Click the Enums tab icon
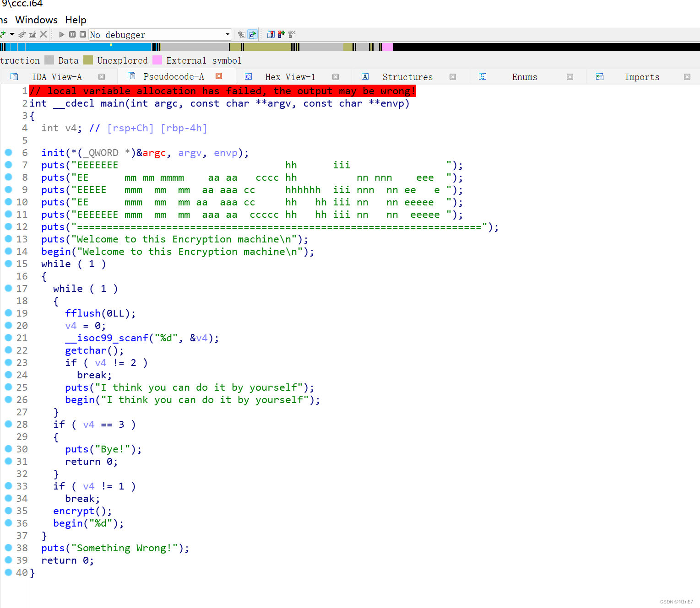Image resolution: width=700 pixels, height=608 pixels. click(x=483, y=76)
